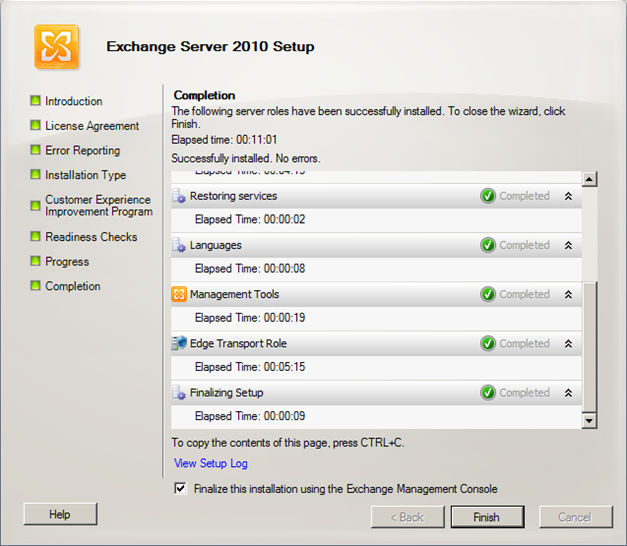The image size is (627, 546).
Task: Click Successfully installed. No errors. message
Action: pos(246,158)
